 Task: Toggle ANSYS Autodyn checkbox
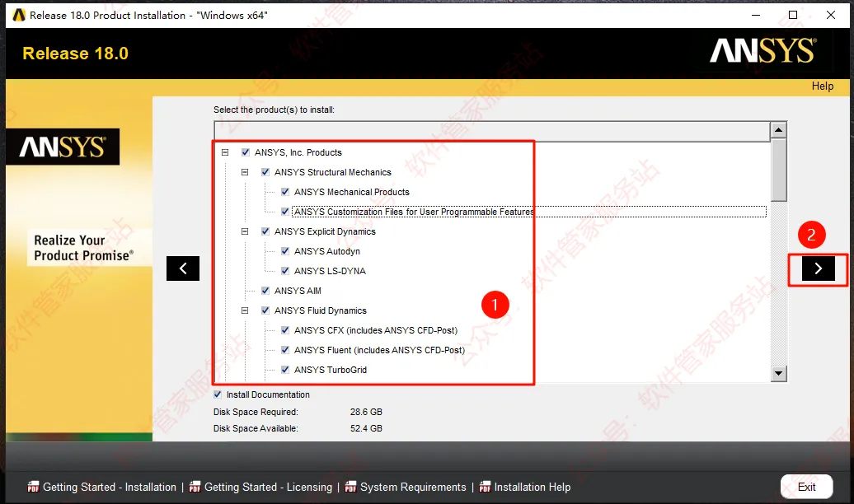tap(285, 251)
